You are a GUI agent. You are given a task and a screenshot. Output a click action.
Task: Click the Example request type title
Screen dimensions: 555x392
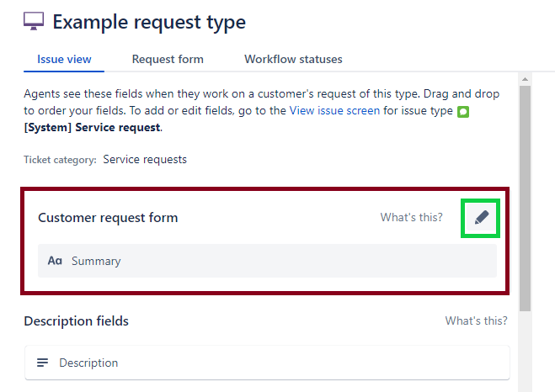[x=149, y=22]
